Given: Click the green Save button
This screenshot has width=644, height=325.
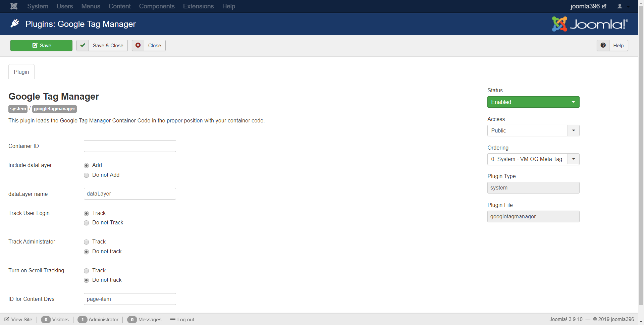Looking at the screenshot, I should [41, 45].
